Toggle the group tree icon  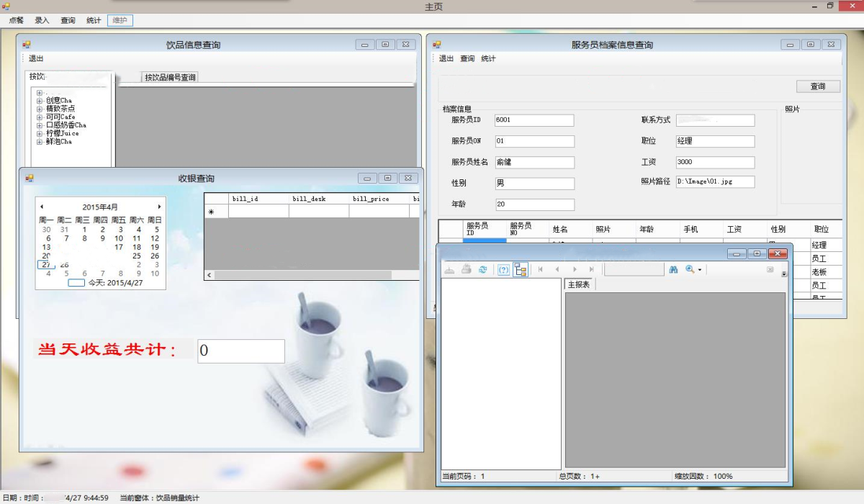point(521,269)
